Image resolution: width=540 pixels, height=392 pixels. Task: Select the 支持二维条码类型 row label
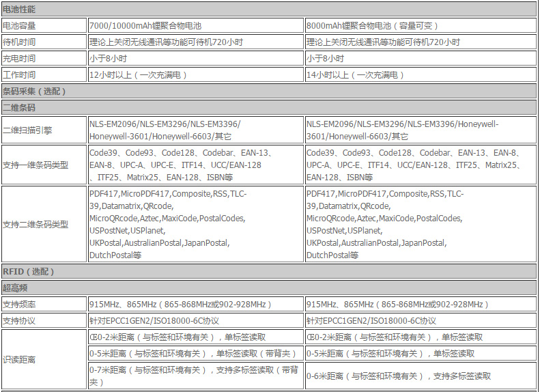[44, 224]
